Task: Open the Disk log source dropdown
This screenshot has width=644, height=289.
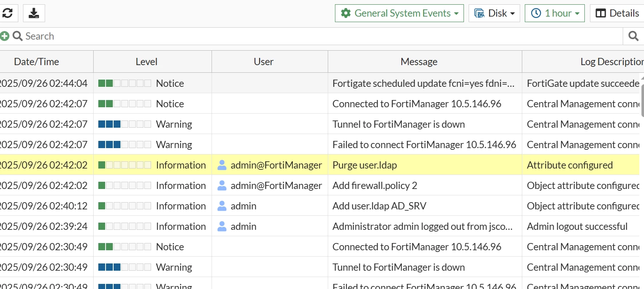Action: 494,13
